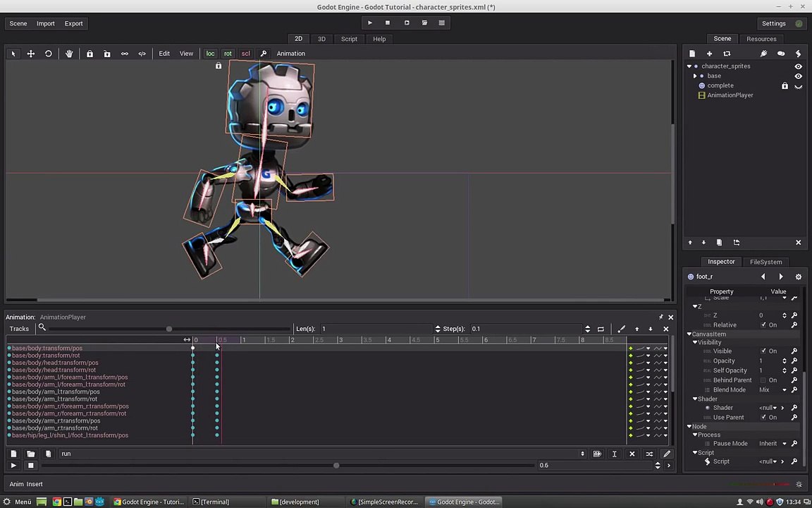
Task: Select the Rotate tool
Action: (x=48, y=54)
